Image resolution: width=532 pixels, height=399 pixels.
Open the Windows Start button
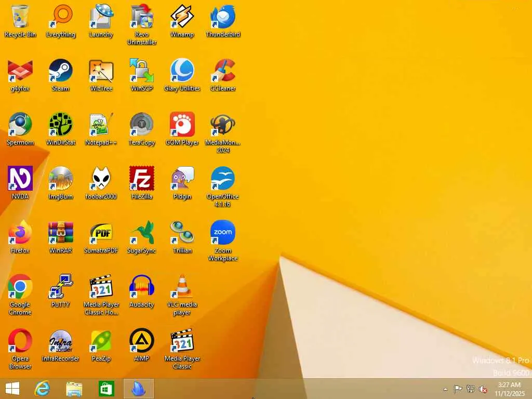click(x=12, y=389)
